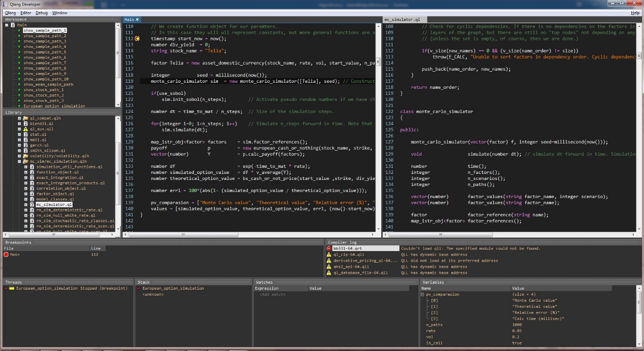The height and width of the screenshot is (351, 644).
Task: Collapse the pv_comparasion variable node
Action: (422, 294)
